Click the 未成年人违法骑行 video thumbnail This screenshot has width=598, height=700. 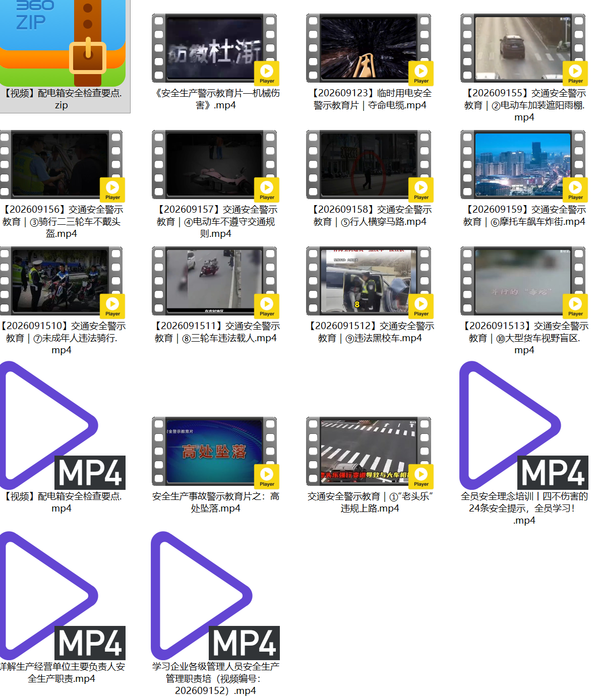tap(62, 281)
